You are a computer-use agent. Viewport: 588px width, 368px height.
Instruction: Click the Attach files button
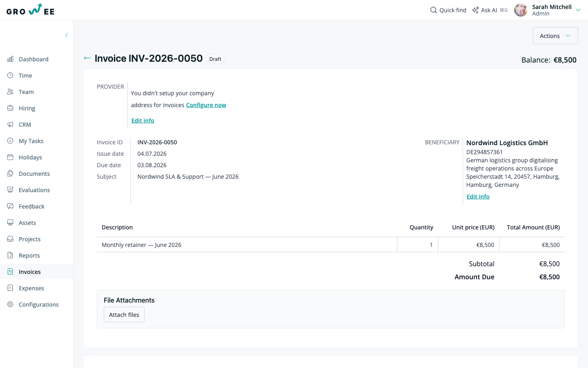coord(124,314)
